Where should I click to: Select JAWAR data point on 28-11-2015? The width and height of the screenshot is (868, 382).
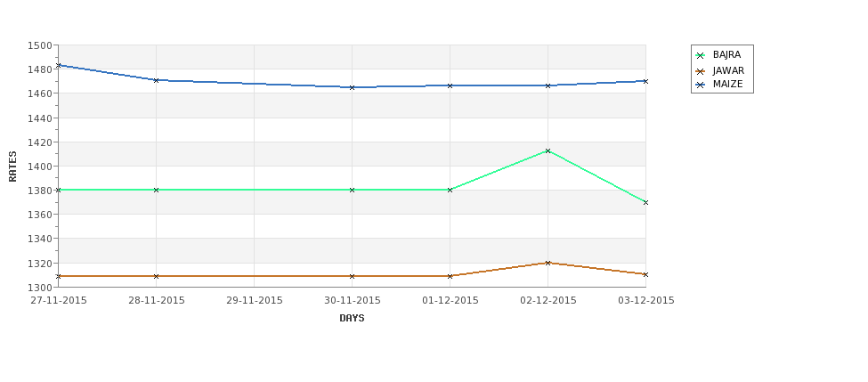[x=156, y=276]
